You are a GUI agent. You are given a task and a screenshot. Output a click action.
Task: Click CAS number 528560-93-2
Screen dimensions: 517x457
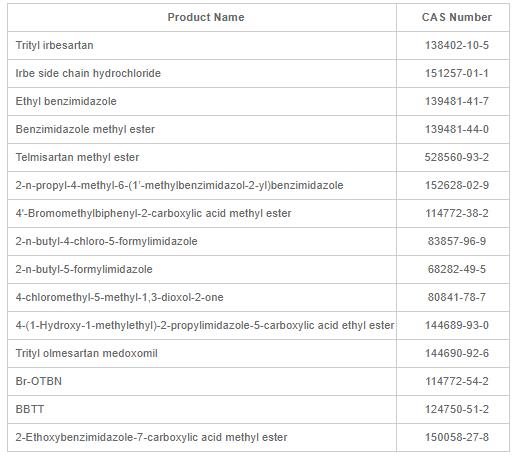pyautogui.click(x=457, y=157)
